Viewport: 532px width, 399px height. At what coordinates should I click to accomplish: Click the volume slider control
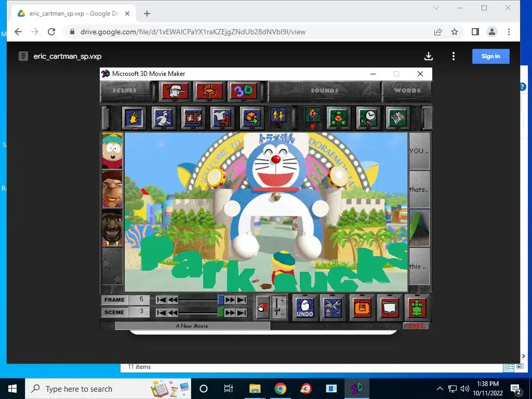[279, 308]
